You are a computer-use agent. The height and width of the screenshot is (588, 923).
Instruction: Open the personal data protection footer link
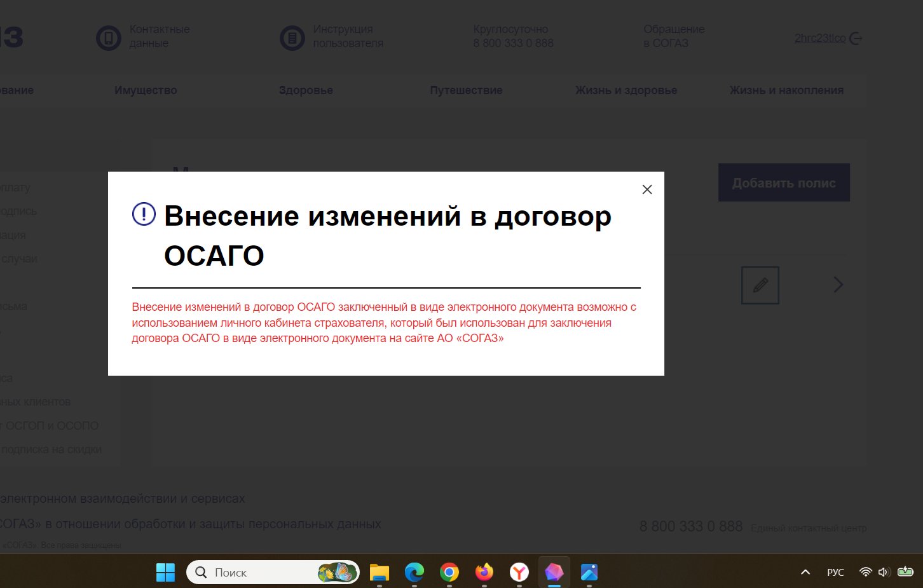coord(191,524)
